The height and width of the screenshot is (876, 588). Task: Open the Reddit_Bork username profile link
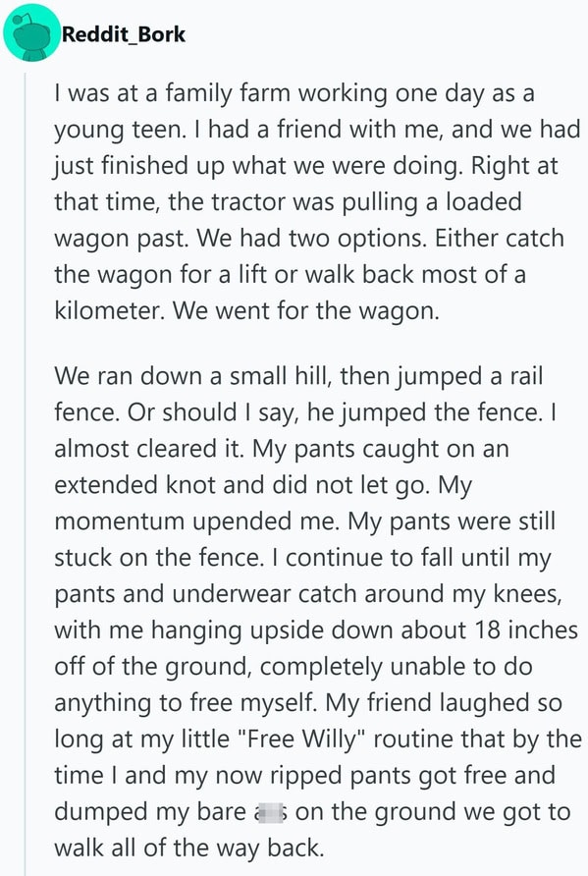click(x=123, y=34)
